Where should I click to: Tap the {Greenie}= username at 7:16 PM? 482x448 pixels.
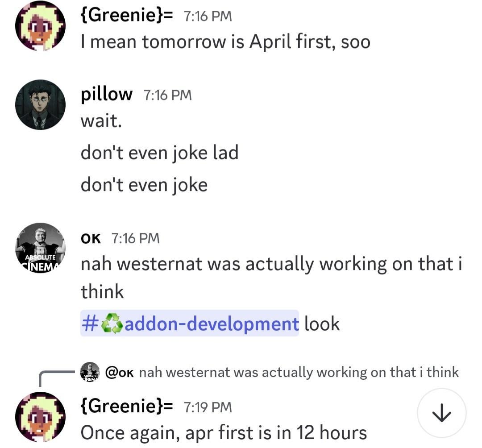point(127,16)
